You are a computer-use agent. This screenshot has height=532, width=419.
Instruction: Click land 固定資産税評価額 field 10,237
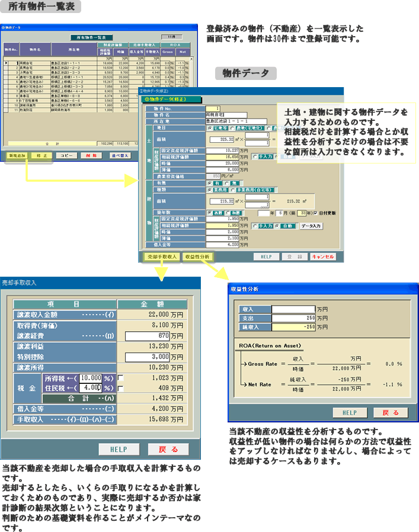click(x=223, y=150)
